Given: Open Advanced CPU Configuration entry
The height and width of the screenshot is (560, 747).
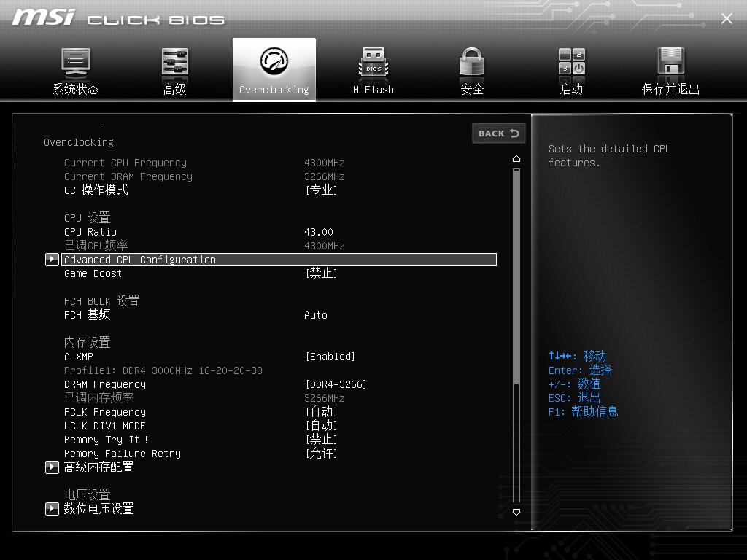Looking at the screenshot, I should coord(139,259).
